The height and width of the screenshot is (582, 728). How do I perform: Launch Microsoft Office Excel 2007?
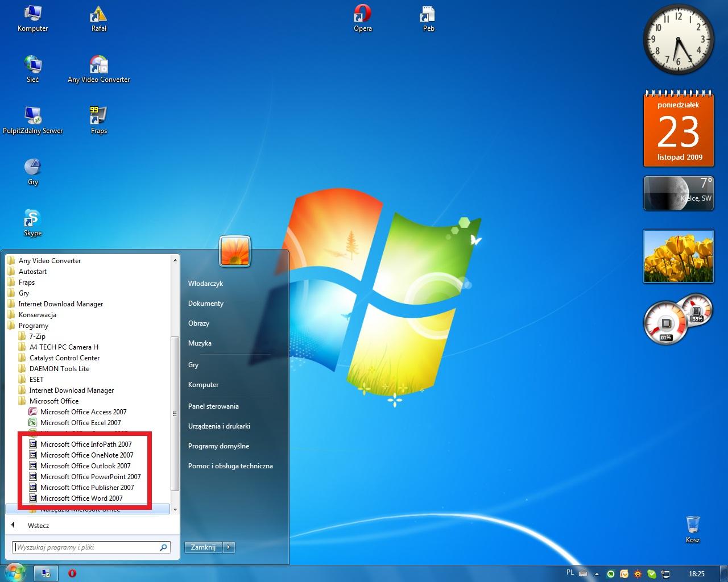[x=81, y=423]
